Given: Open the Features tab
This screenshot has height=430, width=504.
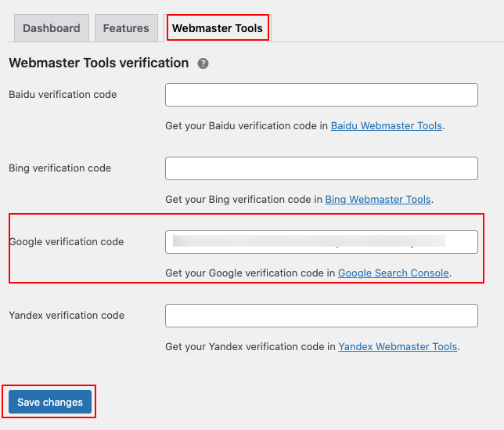Looking at the screenshot, I should coord(126,28).
